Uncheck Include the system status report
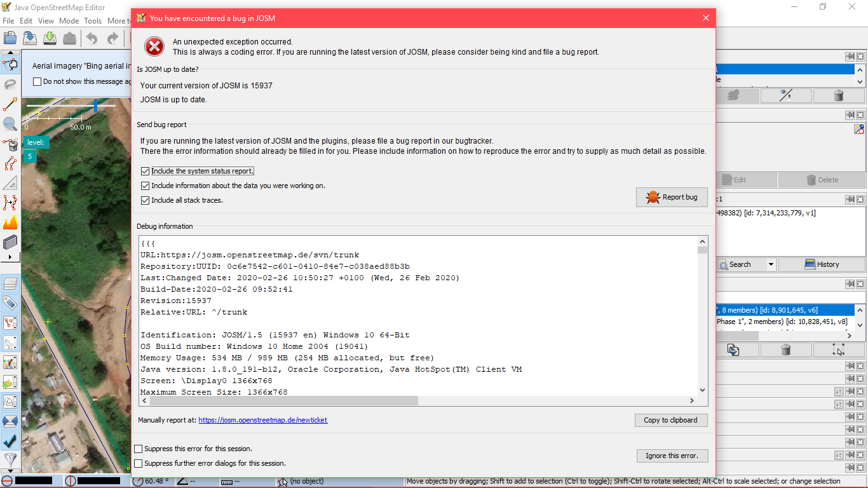The image size is (868, 488). click(146, 172)
